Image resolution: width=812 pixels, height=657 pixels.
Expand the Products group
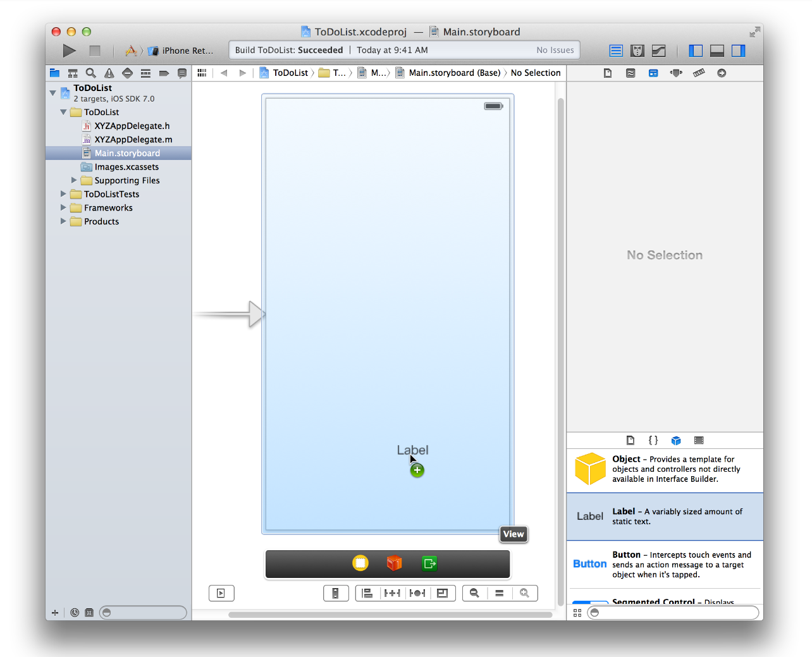tap(63, 221)
